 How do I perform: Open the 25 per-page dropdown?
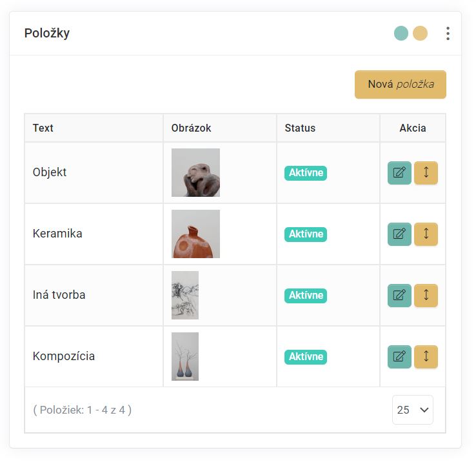point(412,410)
